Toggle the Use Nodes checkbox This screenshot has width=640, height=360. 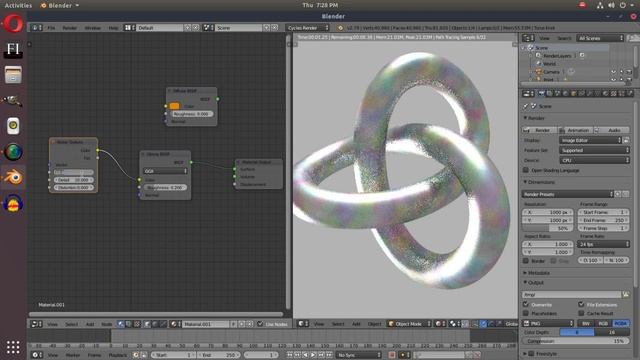(x=260, y=324)
